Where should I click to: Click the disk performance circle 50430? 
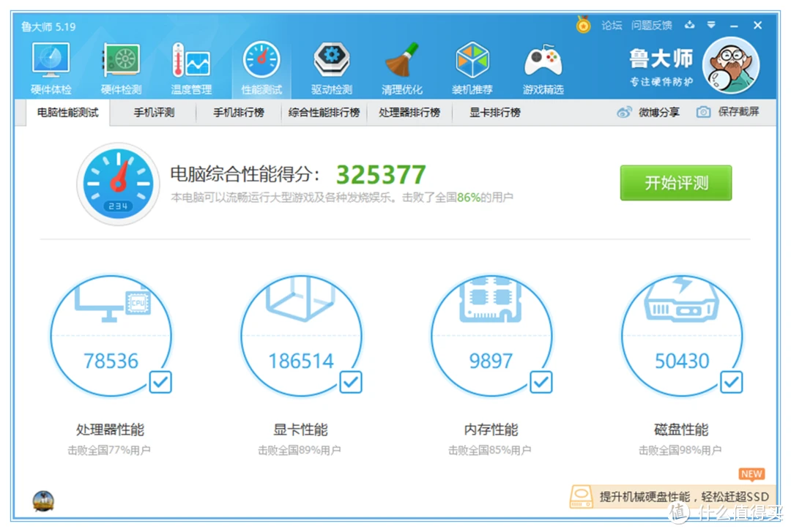[682, 335]
